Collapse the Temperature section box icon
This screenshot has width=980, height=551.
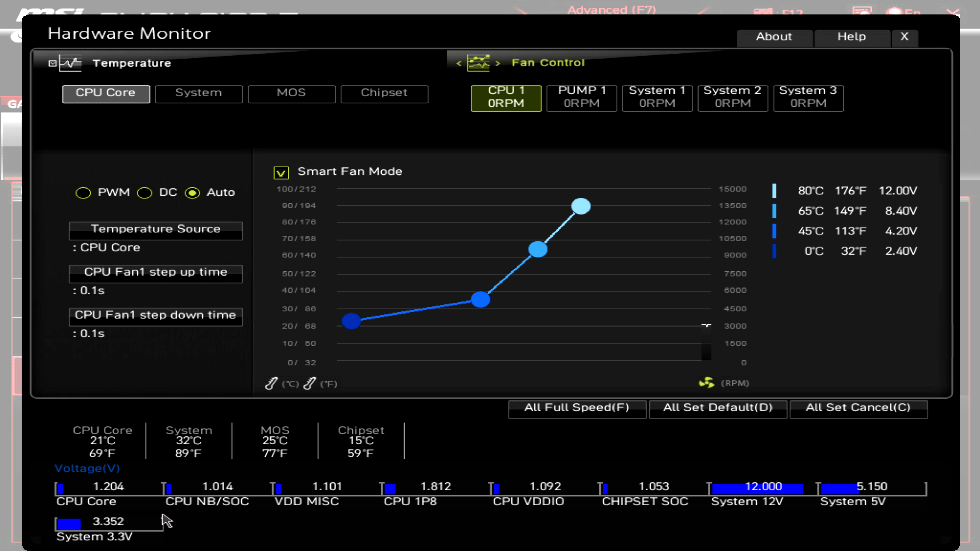tap(53, 64)
